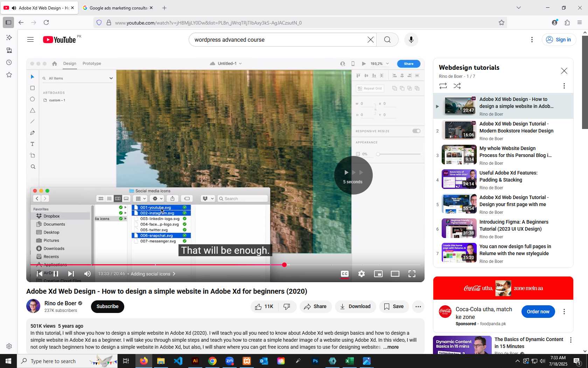Start voice search with microphone icon
This screenshot has width=588, height=368.
pyautogui.click(x=411, y=40)
